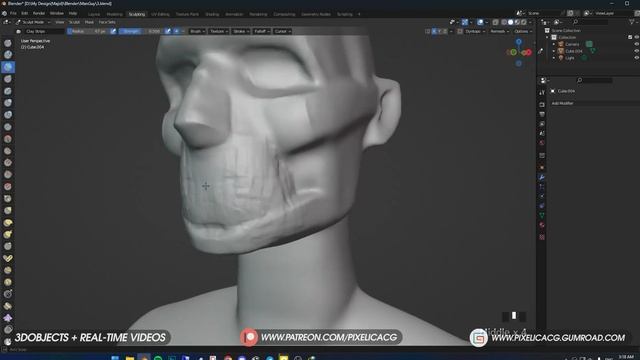Hide the Camera object in outliner

click(636, 44)
